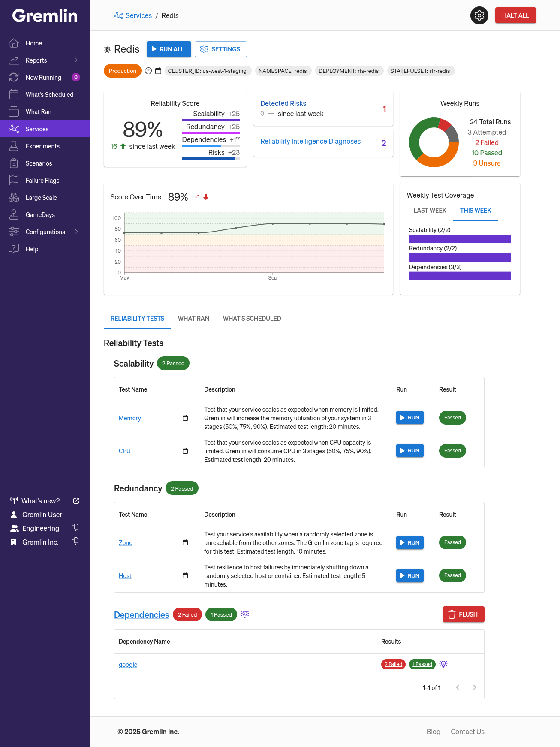The width and height of the screenshot is (560, 747).
Task: Run the CPU scalability test
Action: coord(410,451)
